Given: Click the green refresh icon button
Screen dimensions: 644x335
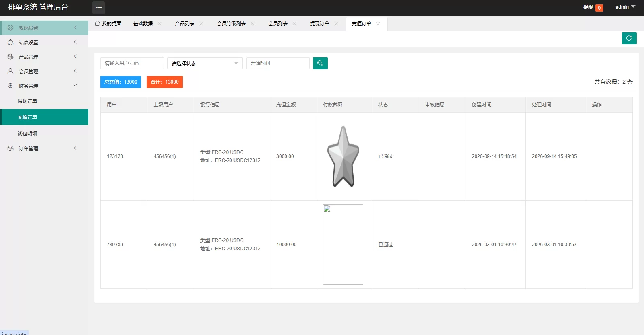Looking at the screenshot, I should click(x=629, y=38).
